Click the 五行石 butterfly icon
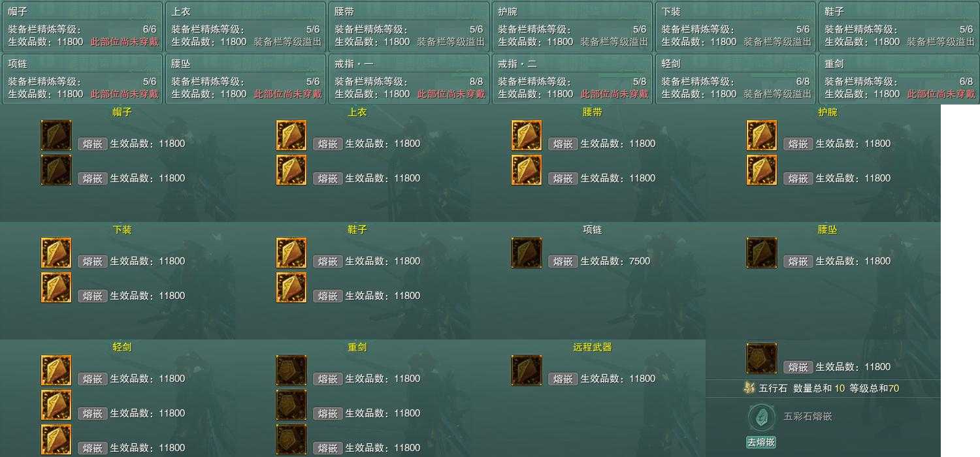 (x=749, y=388)
